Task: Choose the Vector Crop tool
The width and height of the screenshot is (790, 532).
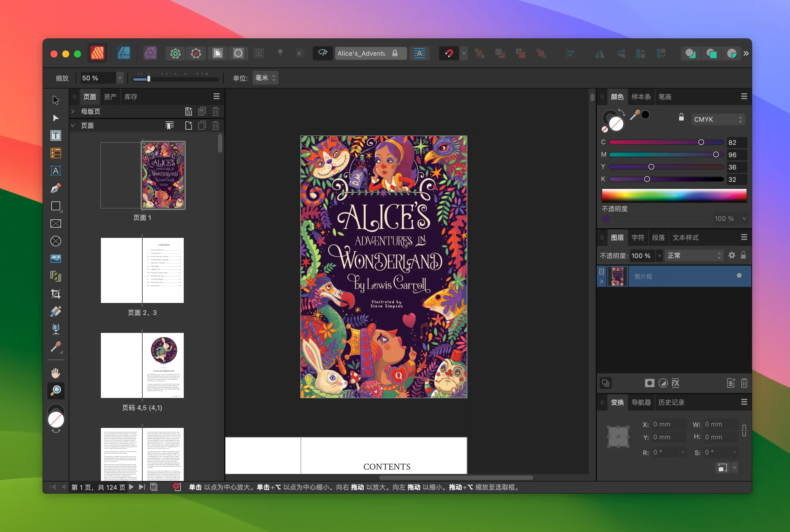Action: 56,294
